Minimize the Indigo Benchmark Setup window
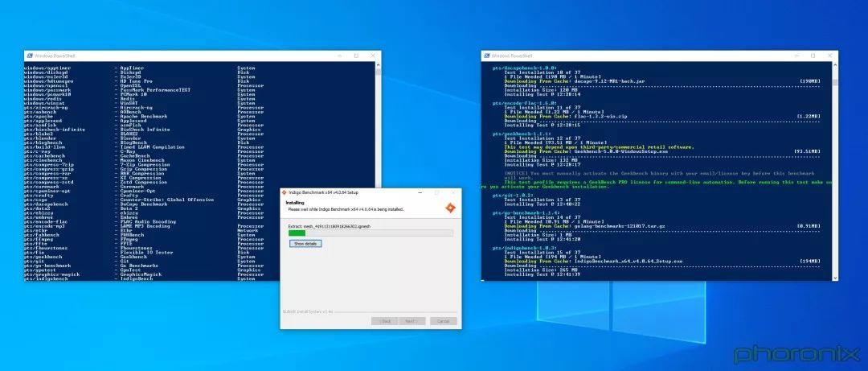 point(420,192)
